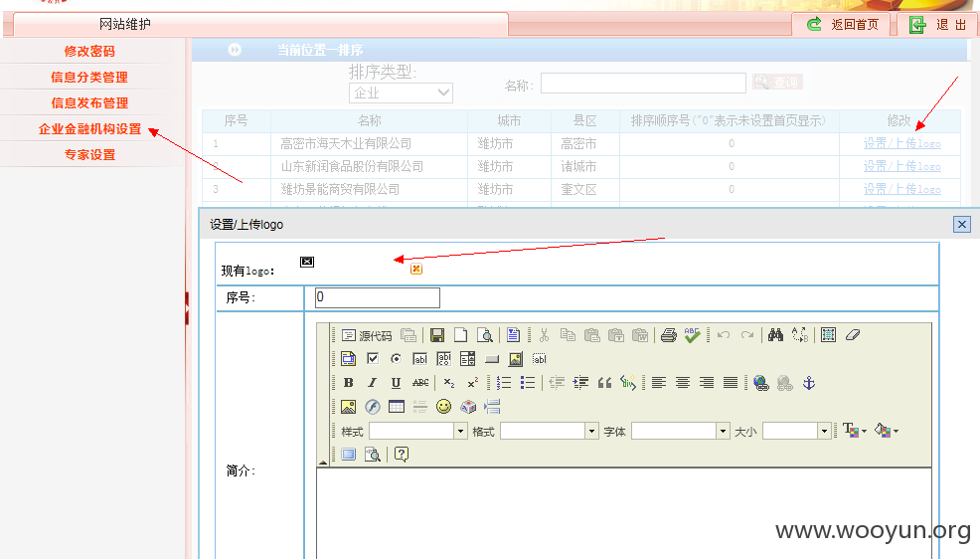
Task: Click the Save floppy disk icon
Action: (x=437, y=335)
